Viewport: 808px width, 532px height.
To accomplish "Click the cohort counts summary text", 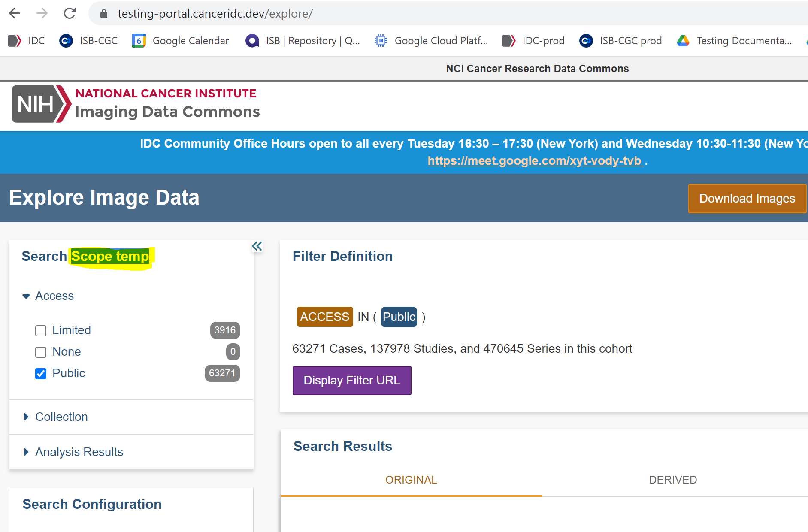I will 462,349.
